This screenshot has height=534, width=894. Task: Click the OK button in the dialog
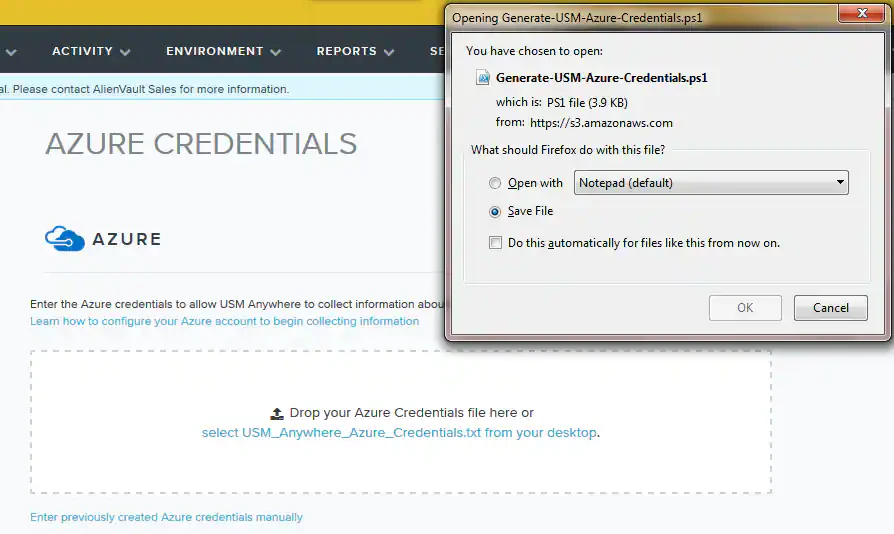pyautogui.click(x=745, y=308)
